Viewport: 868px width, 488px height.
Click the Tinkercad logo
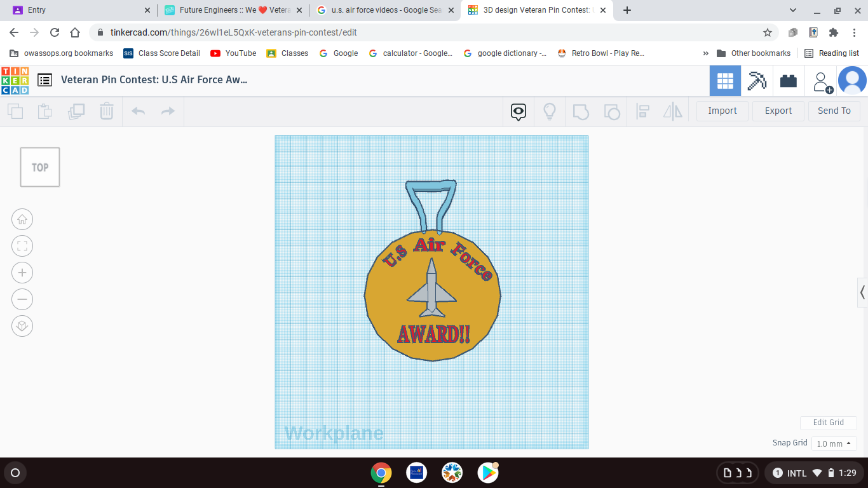(15, 80)
